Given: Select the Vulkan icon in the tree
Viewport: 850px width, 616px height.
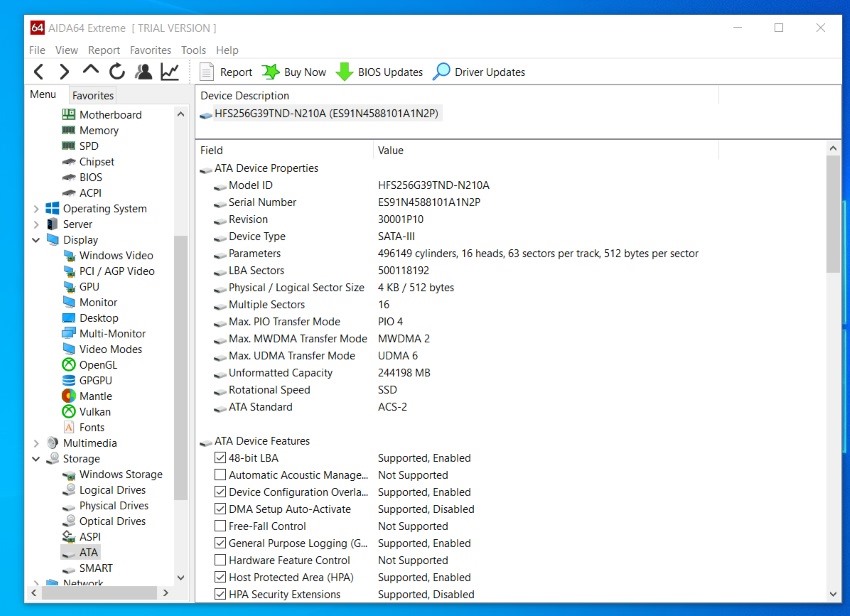Looking at the screenshot, I should pos(69,412).
